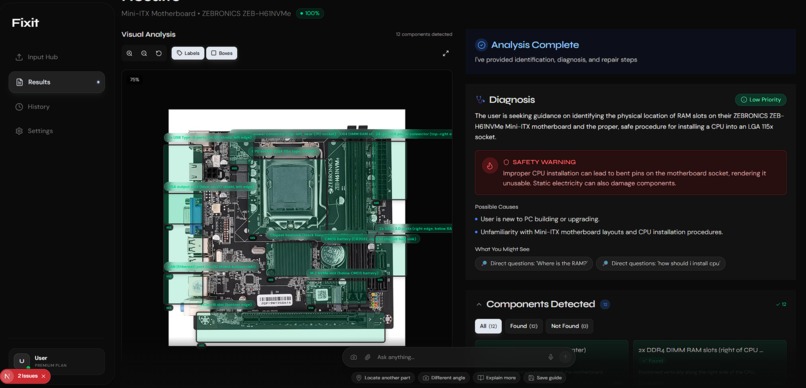Click the Results document icon

click(19, 82)
